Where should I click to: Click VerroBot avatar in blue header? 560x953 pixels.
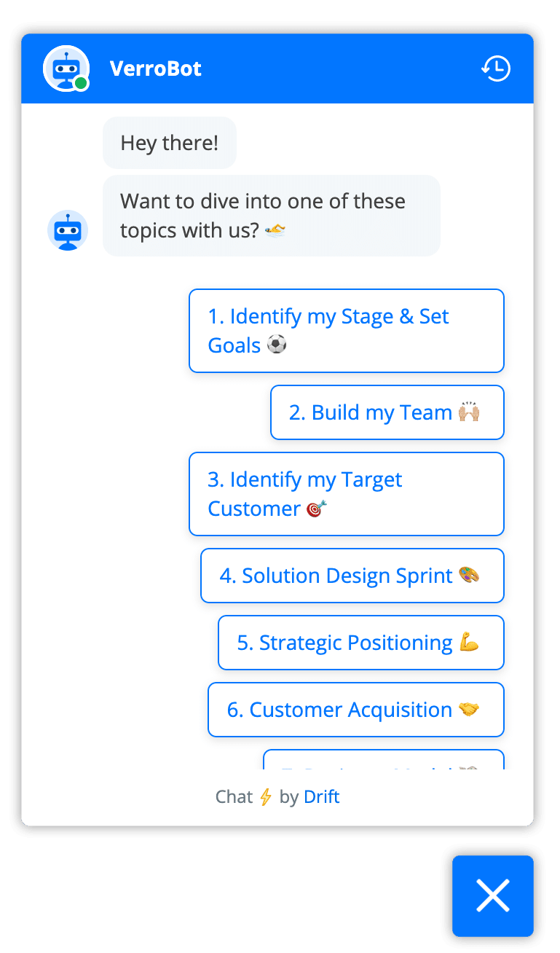[66, 68]
